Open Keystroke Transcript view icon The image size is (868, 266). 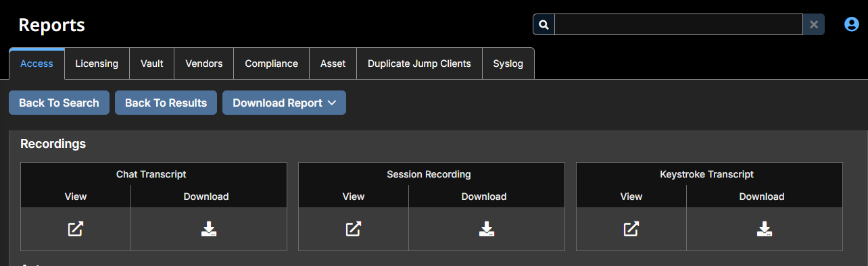coord(631,229)
